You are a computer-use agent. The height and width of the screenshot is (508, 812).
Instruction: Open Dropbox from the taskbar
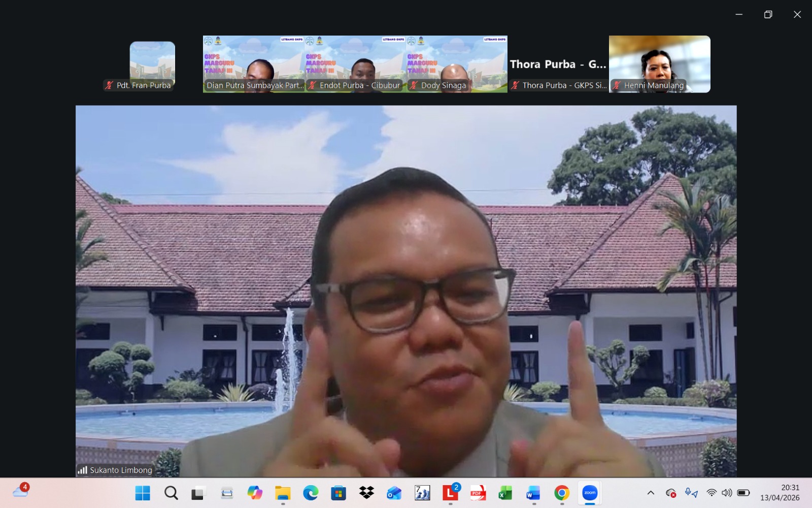pos(366,493)
